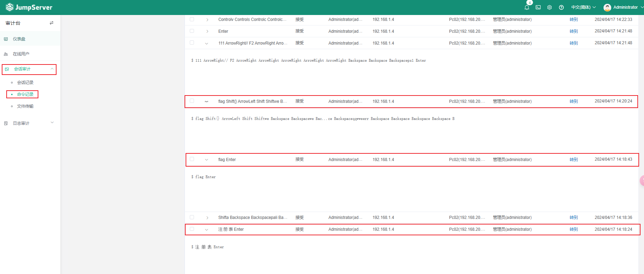Click expanded output '$ flag Enter'

(203, 177)
